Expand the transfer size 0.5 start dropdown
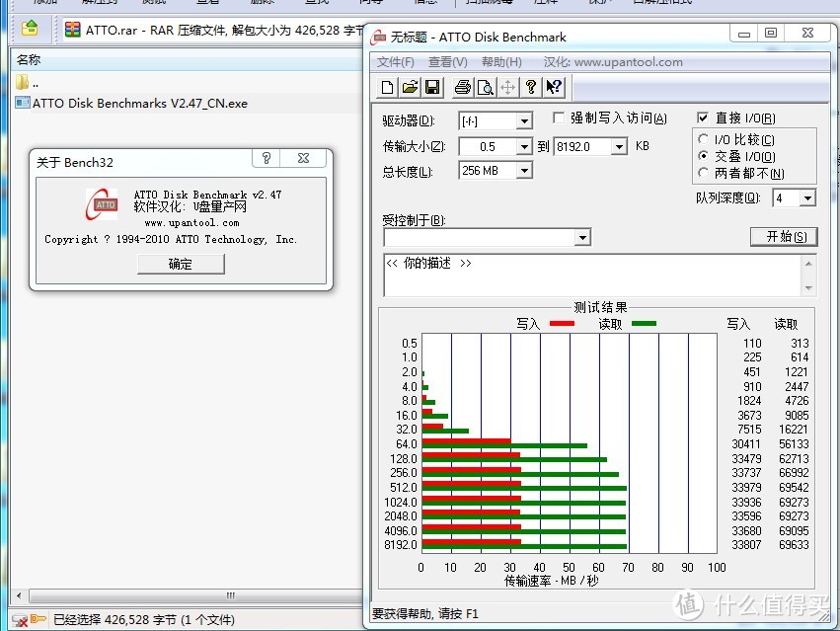 tap(524, 146)
